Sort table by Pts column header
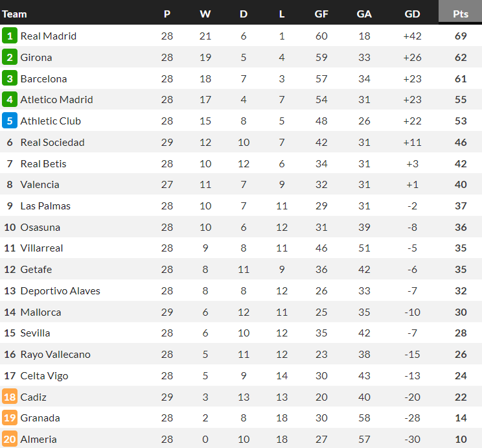This screenshot has height=448, width=482. point(461,14)
